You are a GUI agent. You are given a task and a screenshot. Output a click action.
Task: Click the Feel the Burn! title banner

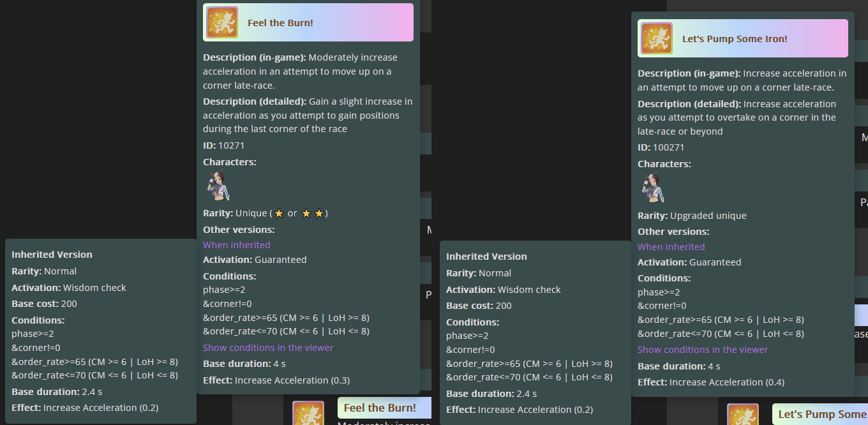(308, 22)
